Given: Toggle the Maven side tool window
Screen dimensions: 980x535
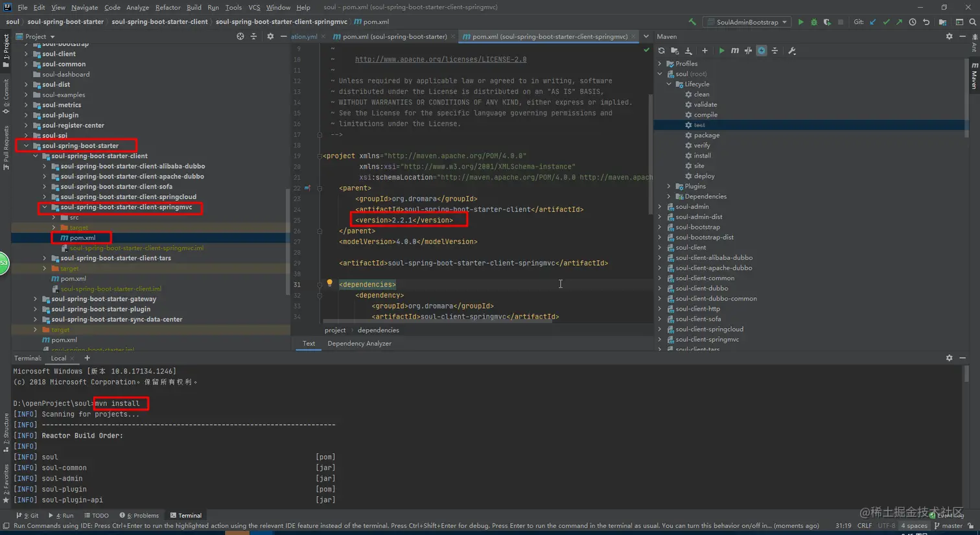Looking at the screenshot, I should 974,77.
